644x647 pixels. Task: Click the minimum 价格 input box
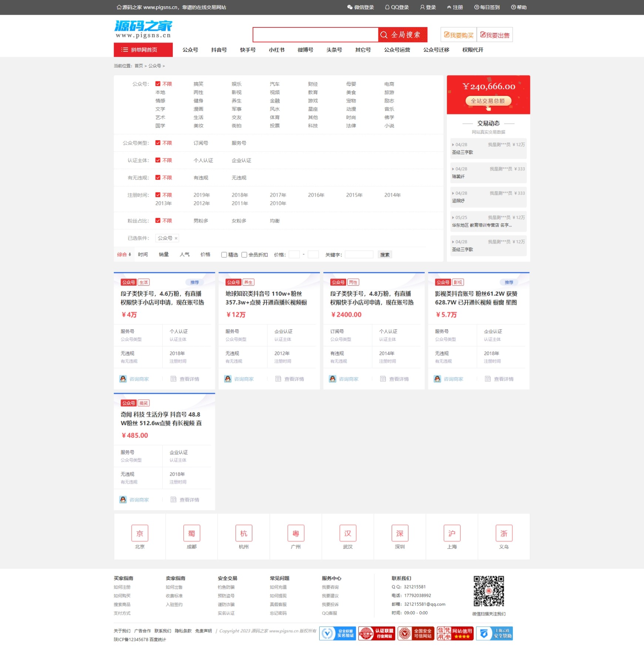pyautogui.click(x=294, y=255)
